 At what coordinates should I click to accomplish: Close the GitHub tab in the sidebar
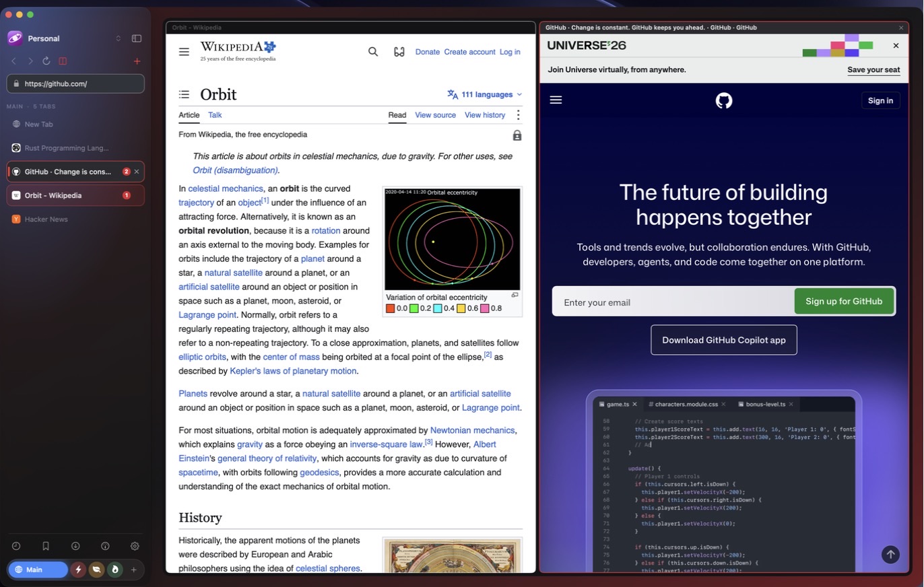click(137, 172)
